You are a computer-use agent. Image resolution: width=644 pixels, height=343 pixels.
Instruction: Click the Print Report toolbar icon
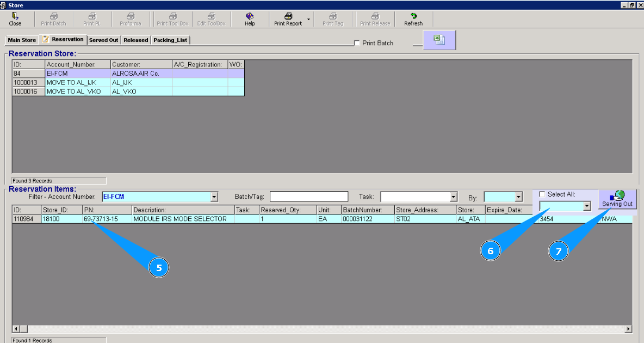288,19
